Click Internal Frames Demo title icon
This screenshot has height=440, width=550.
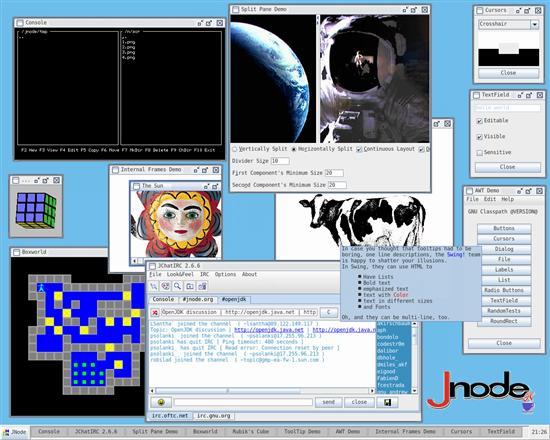(115, 170)
